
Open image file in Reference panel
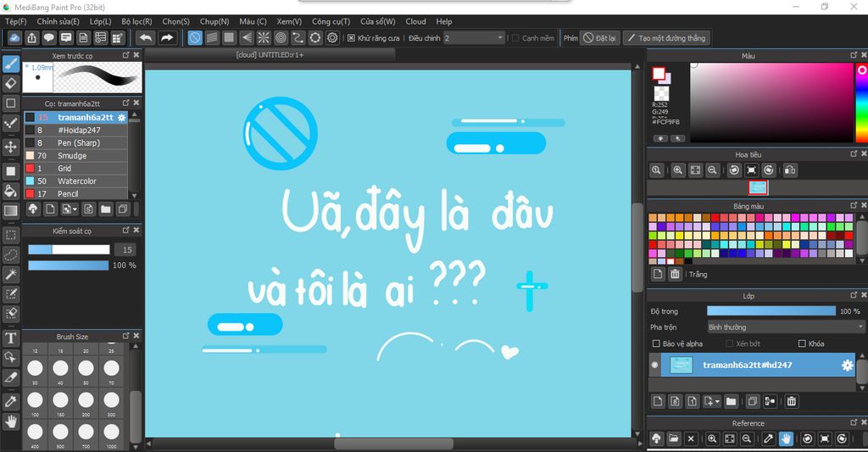674,438
